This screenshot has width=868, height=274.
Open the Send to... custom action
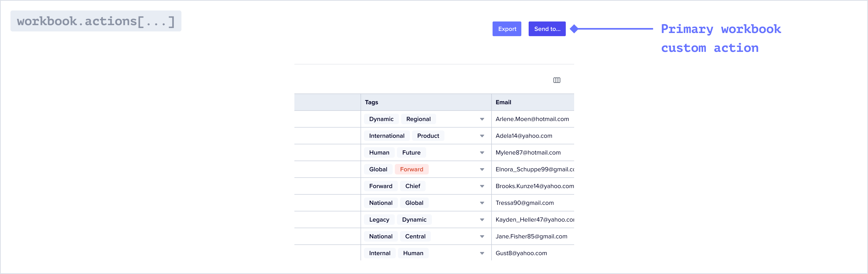pyautogui.click(x=546, y=29)
